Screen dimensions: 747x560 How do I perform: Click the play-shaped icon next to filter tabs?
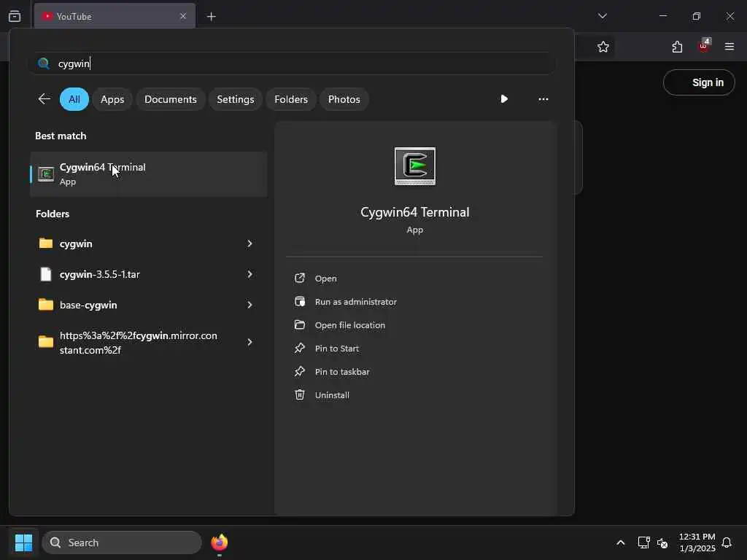[x=504, y=99]
